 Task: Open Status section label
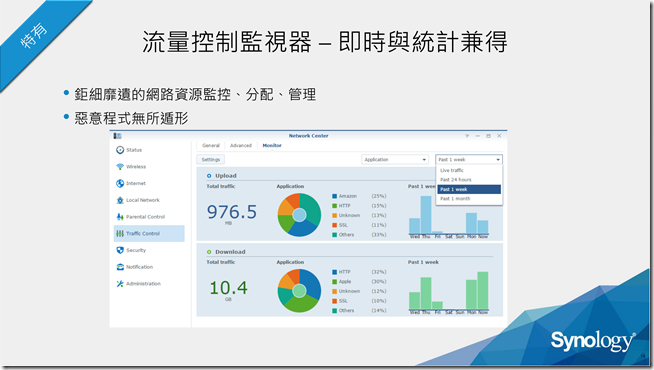[134, 150]
